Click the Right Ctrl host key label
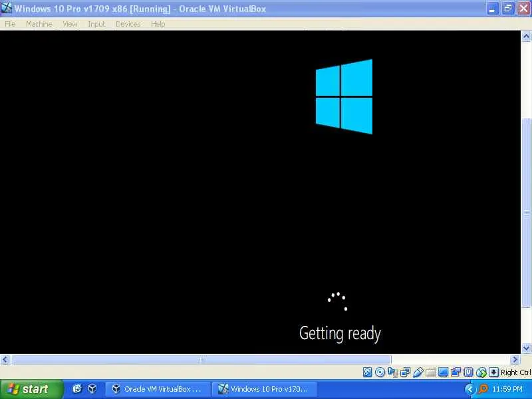 point(516,372)
